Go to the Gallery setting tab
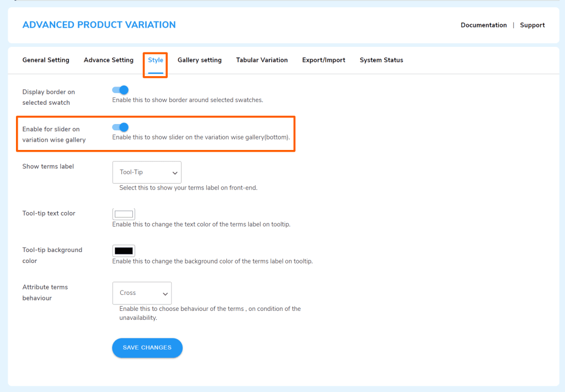 199,60
